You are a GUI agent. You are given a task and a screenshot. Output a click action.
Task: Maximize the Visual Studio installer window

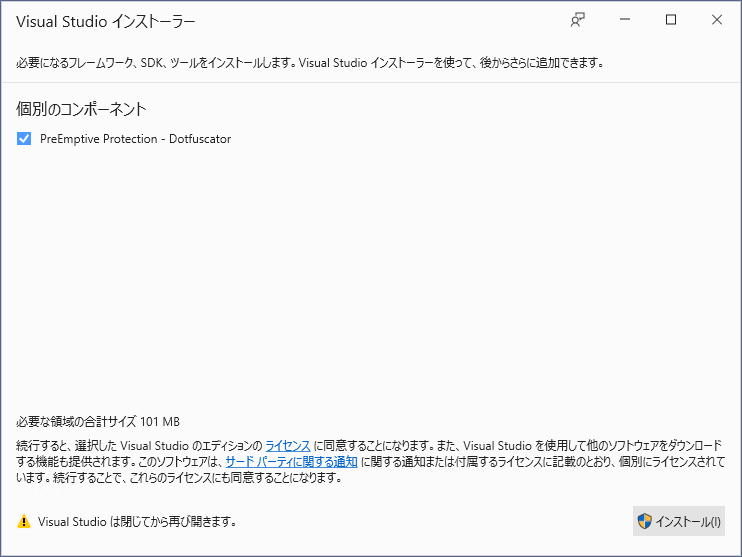[671, 19]
